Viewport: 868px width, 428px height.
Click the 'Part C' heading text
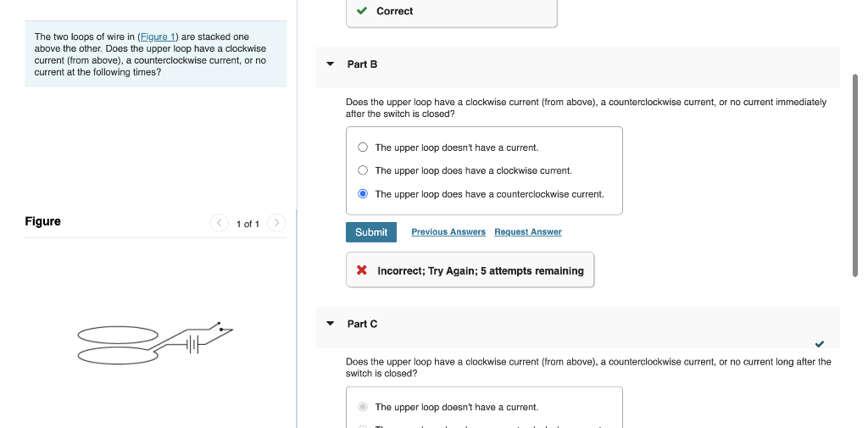(362, 324)
